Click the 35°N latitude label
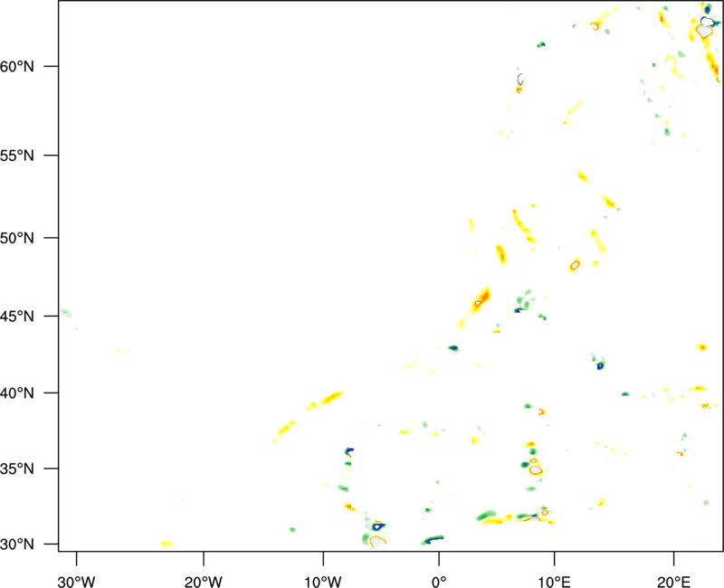 (16, 469)
